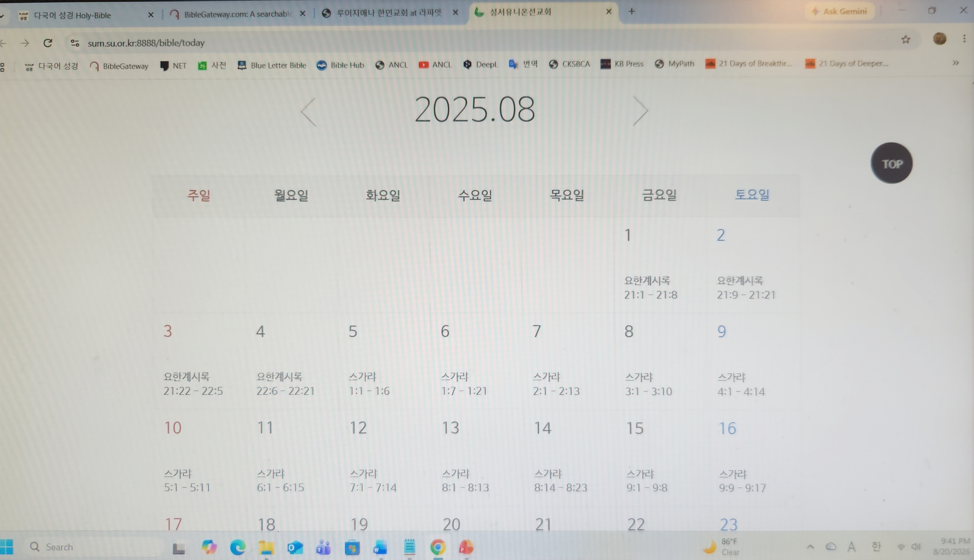
Task: Open August 5 reading 스가랴 1:1 - 1:6
Action: [x=369, y=384]
